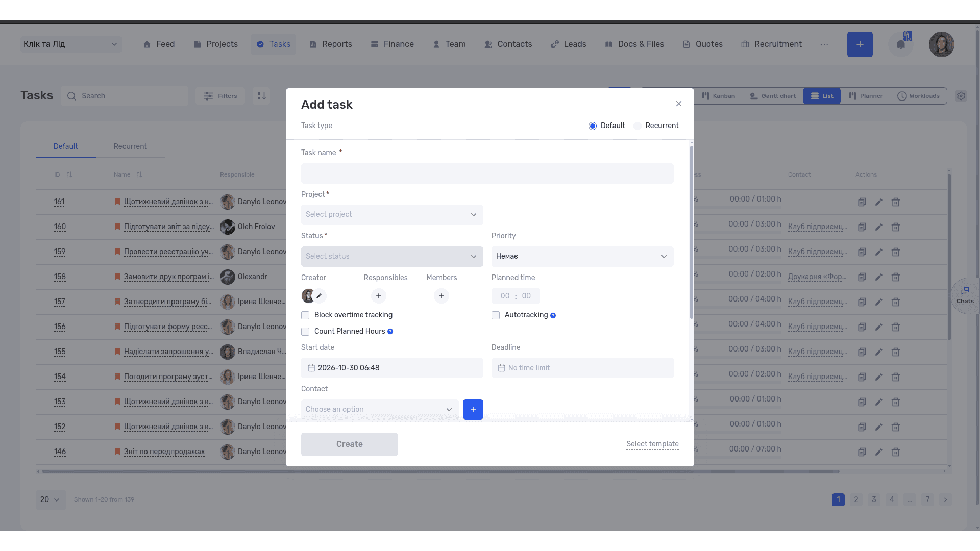Open the notifications bell
Viewport: 980px width, 551px height.
(901, 44)
